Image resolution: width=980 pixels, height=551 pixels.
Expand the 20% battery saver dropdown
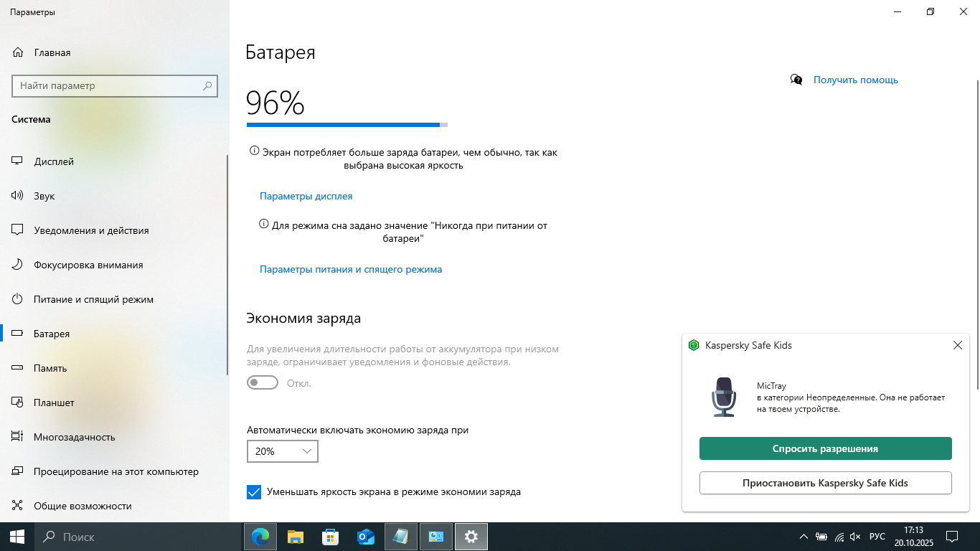(x=282, y=451)
